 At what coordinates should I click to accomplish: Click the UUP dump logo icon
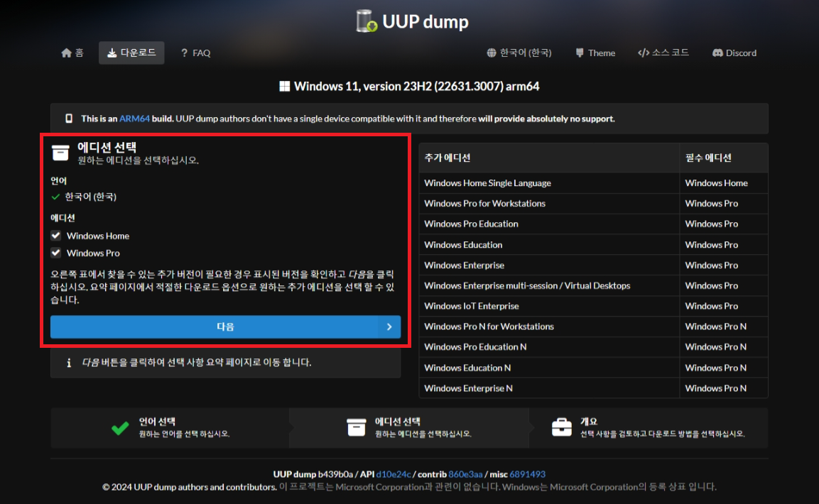(x=367, y=21)
